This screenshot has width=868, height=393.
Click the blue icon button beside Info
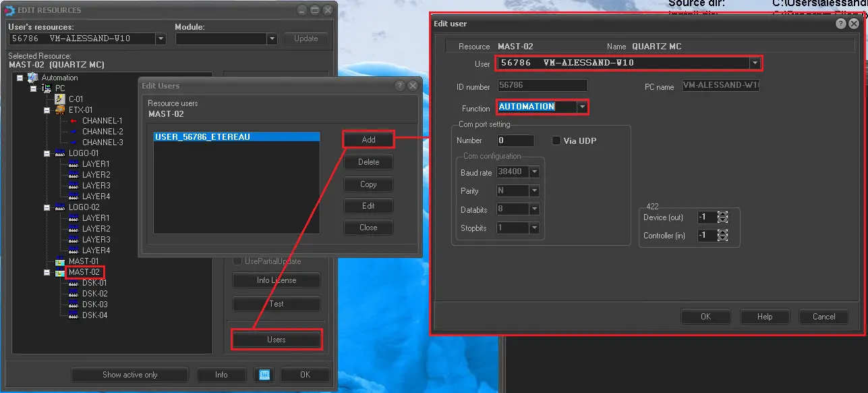(x=264, y=375)
